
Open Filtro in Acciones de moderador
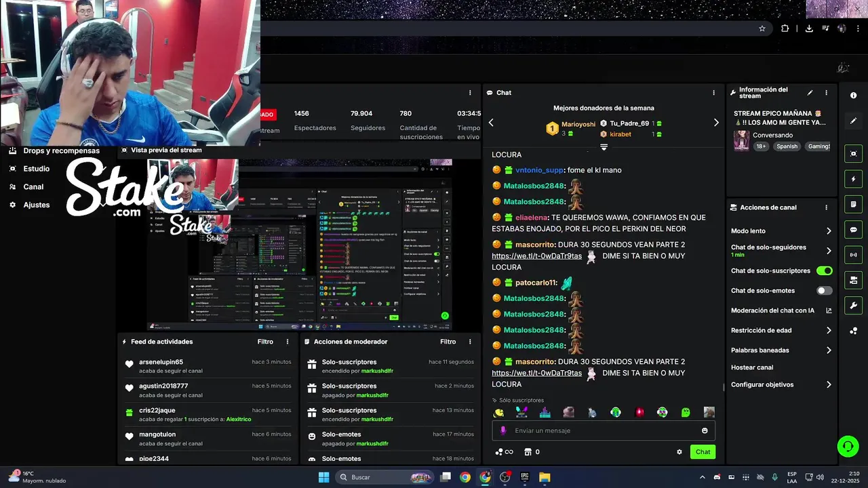click(448, 342)
